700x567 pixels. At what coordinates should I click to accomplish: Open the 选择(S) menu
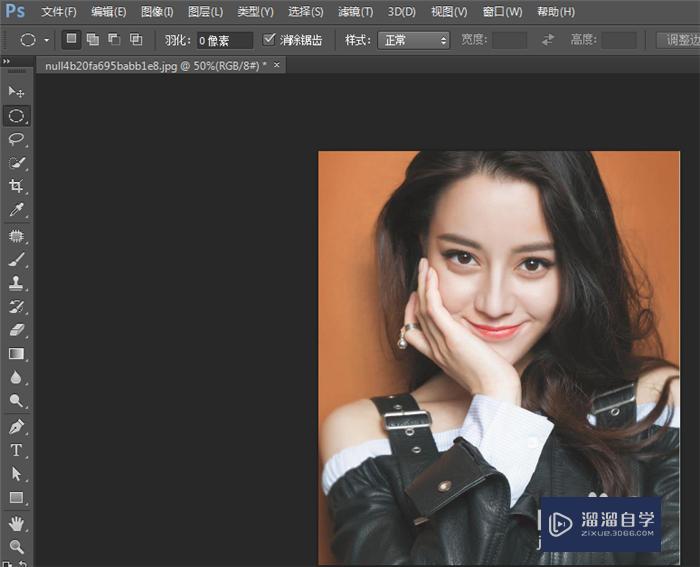pos(305,12)
